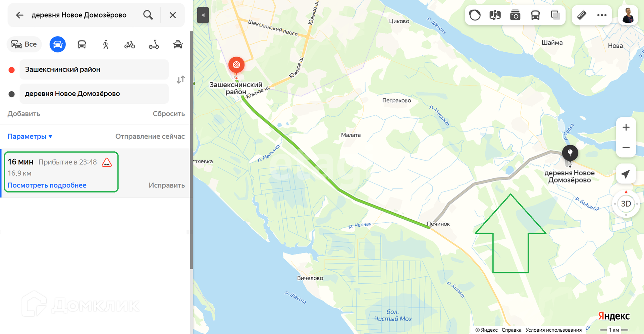Select the taxi route mode
This screenshot has width=644, height=334.
pyautogui.click(x=178, y=44)
